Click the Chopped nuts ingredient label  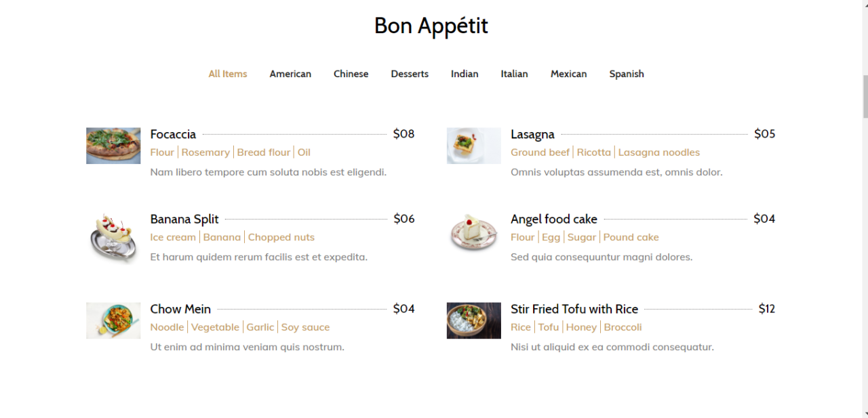click(x=281, y=236)
